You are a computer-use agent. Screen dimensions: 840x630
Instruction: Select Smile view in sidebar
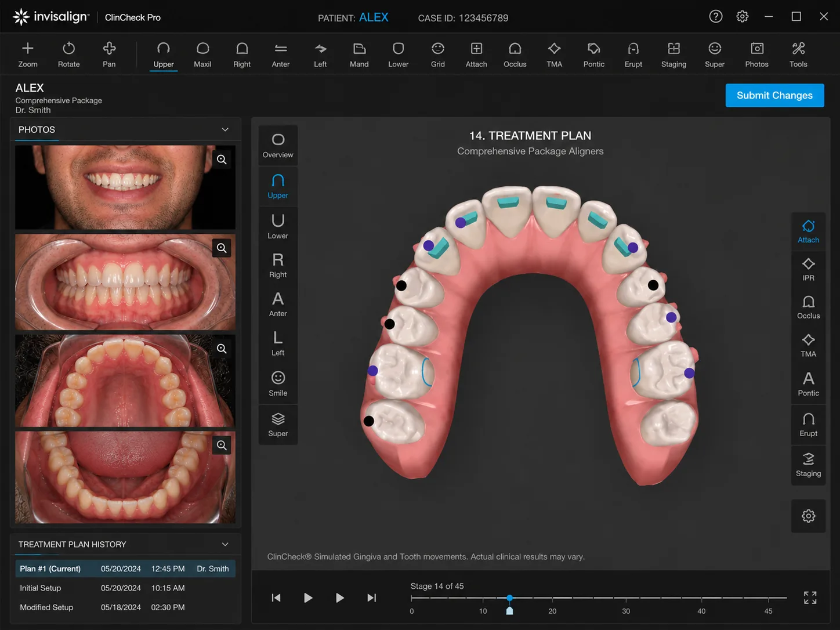click(x=278, y=383)
